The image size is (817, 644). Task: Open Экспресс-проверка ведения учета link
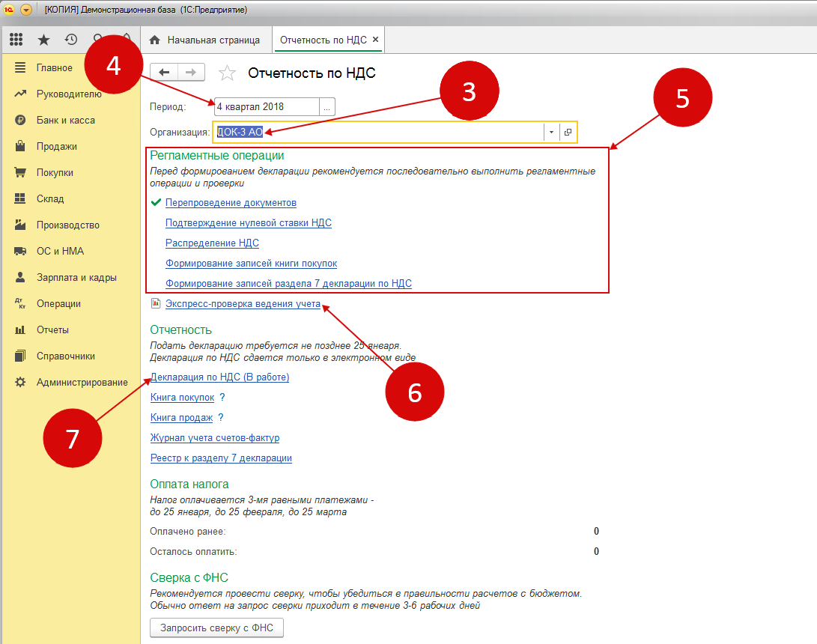(x=243, y=304)
